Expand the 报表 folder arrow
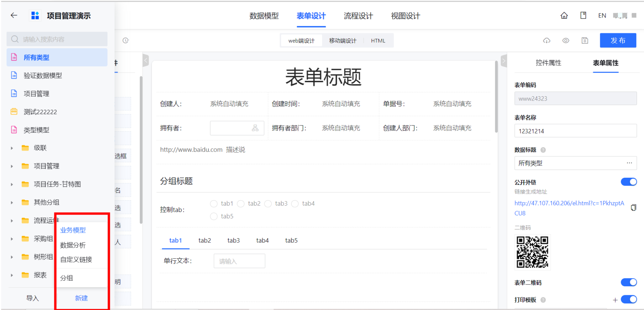 (12, 275)
